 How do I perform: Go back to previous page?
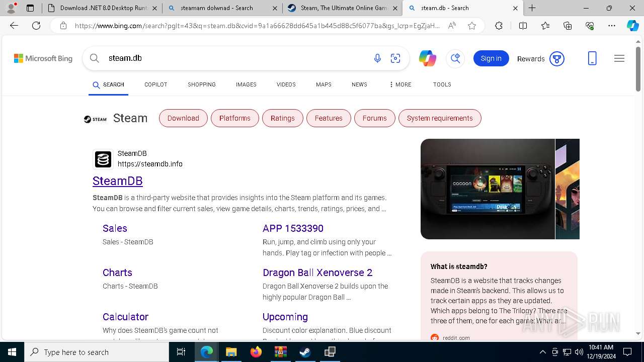point(14,26)
